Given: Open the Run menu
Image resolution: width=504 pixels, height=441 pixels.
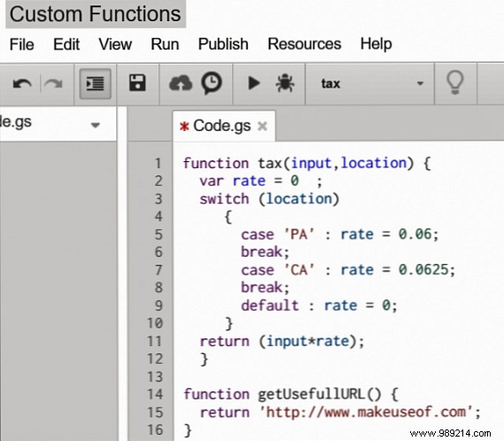Looking at the screenshot, I should pyautogui.click(x=165, y=44).
